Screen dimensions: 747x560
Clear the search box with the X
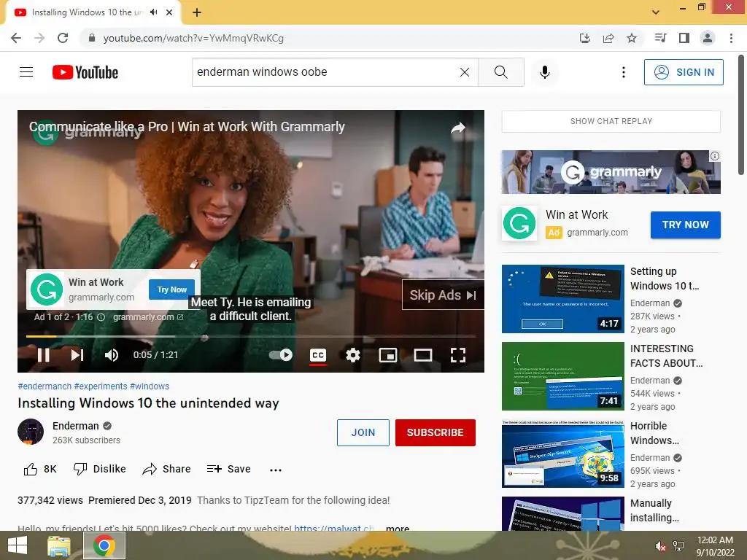465,72
